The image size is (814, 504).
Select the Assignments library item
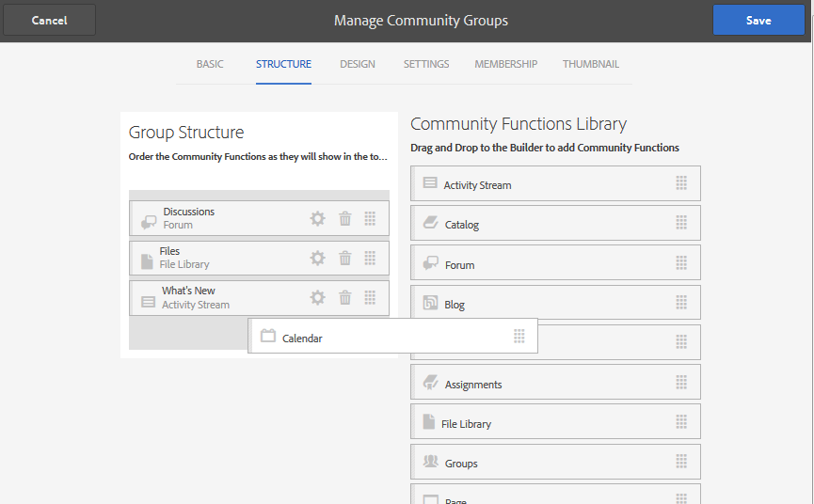click(555, 382)
